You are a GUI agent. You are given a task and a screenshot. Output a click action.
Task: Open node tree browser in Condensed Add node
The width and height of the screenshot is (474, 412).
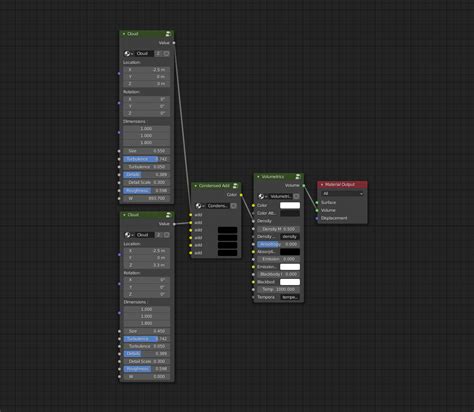[x=199, y=206]
